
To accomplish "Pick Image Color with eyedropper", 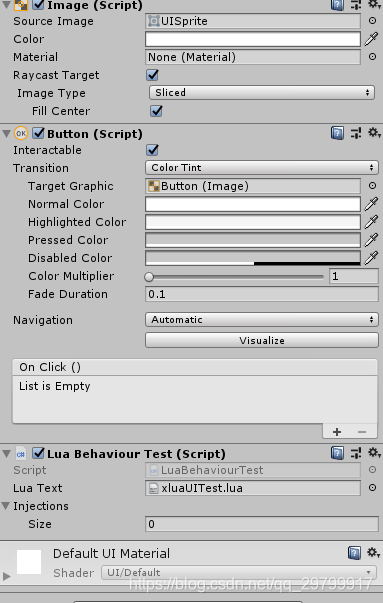I will coord(371,39).
